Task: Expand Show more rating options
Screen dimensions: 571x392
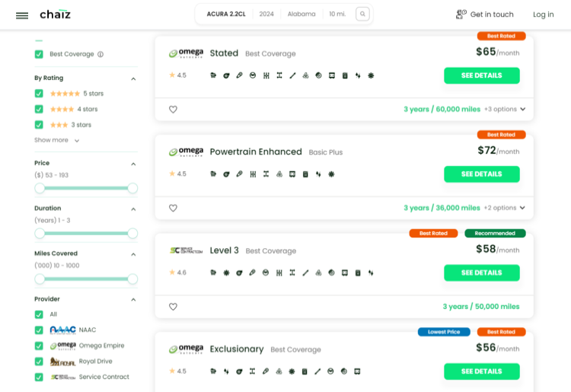Action: point(56,140)
